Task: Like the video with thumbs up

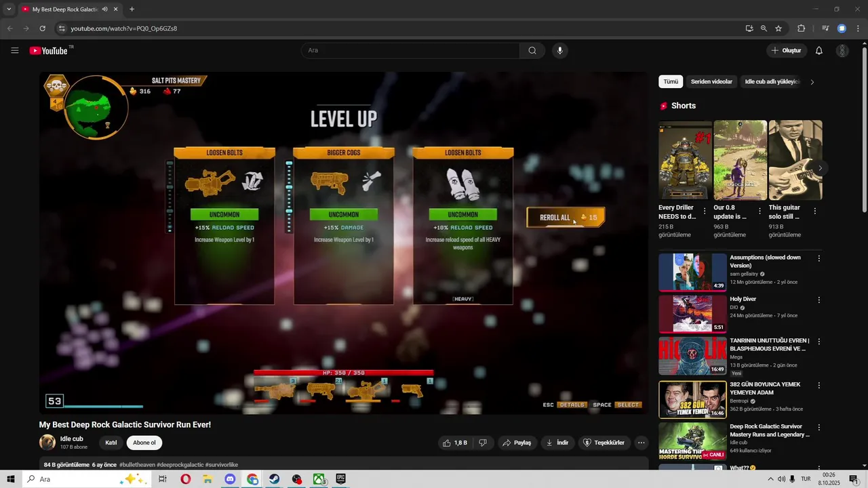Action: (x=455, y=443)
